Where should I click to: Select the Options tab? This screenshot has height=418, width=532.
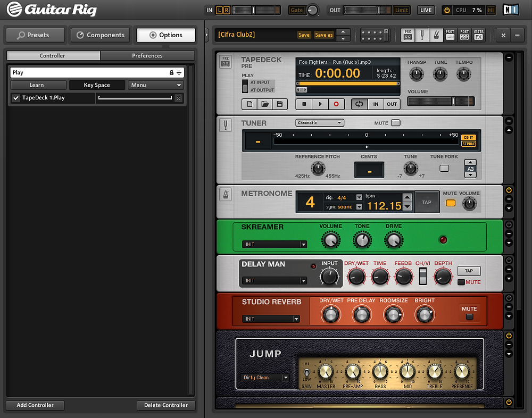pyautogui.click(x=166, y=35)
